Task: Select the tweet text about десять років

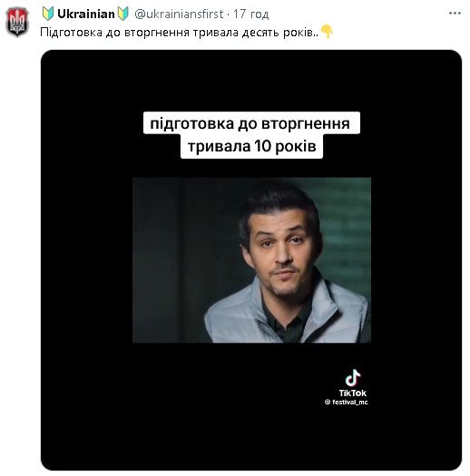Action: (x=180, y=32)
